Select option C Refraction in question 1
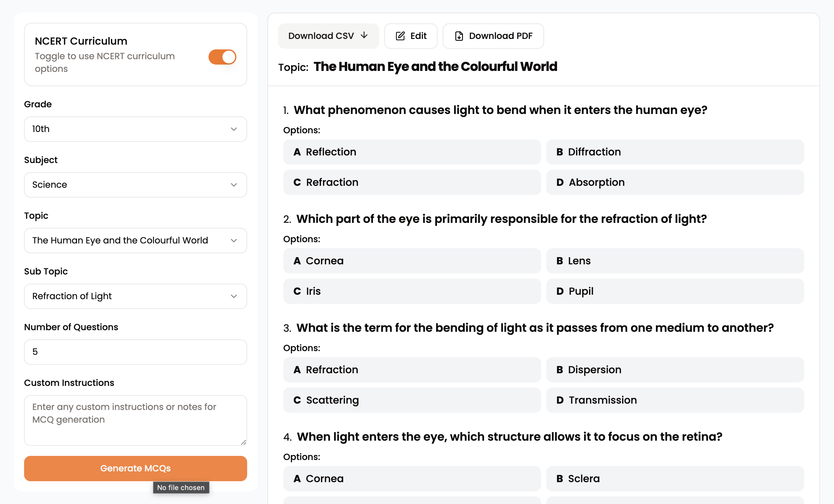Image resolution: width=834 pixels, height=504 pixels. click(412, 182)
